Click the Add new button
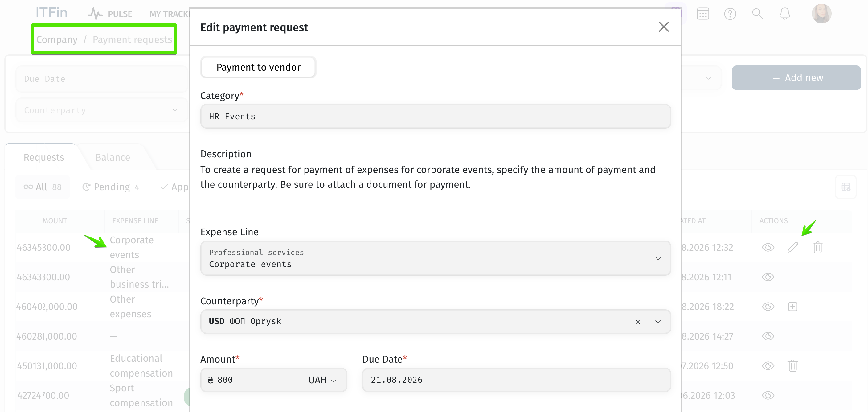 [x=796, y=78]
